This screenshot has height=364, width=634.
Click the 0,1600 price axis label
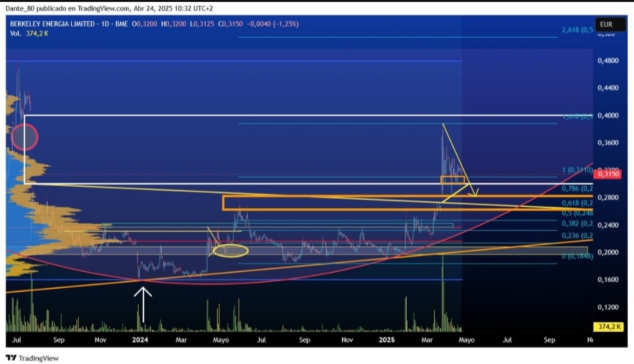[x=608, y=279]
